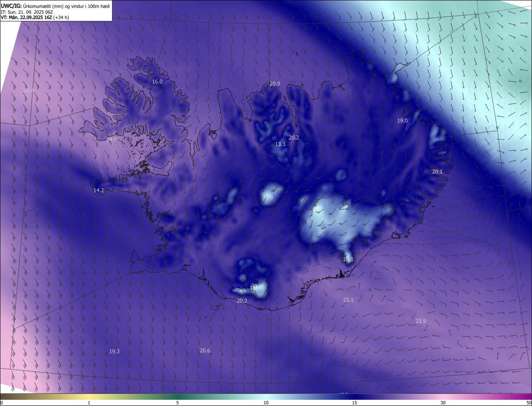The image size is (532, 406).
Task: Click the 'VT: Mán. 22.09.2025 16Z (+34 h)' line
Action: click(x=34, y=18)
